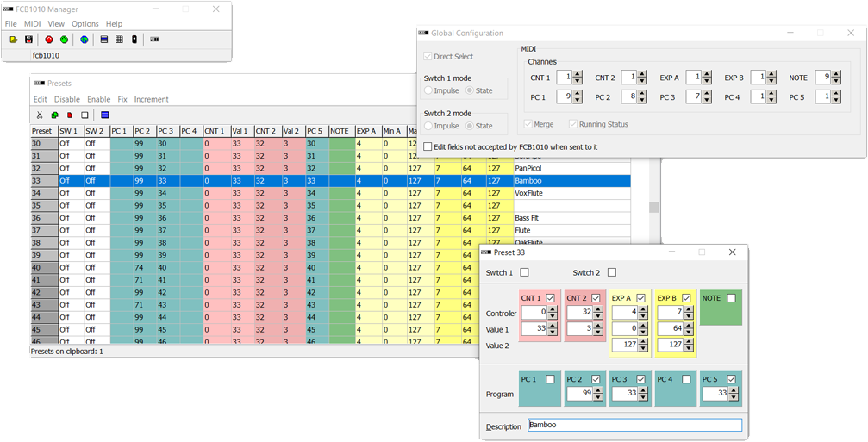Open the Options menu

point(85,24)
